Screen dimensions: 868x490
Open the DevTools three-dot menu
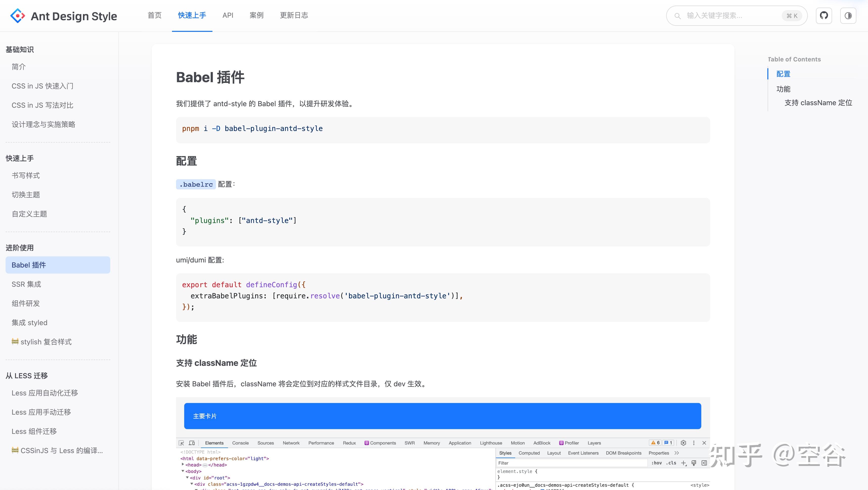click(x=693, y=443)
